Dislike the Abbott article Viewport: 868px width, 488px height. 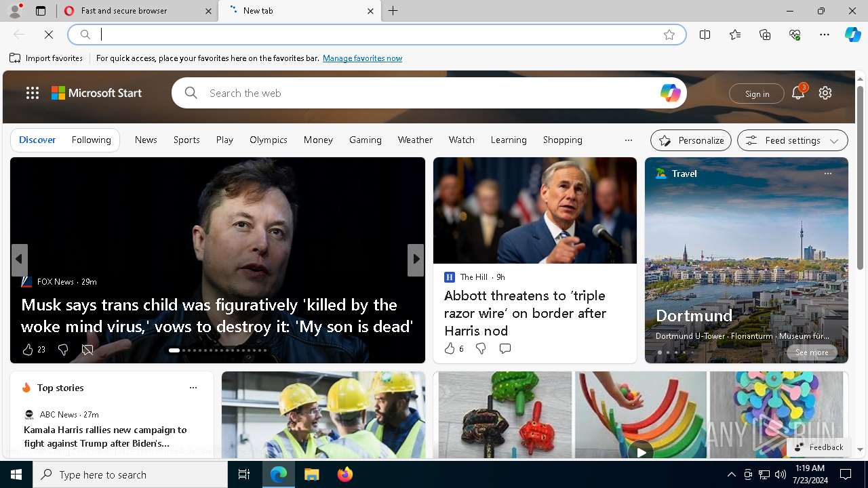481,348
